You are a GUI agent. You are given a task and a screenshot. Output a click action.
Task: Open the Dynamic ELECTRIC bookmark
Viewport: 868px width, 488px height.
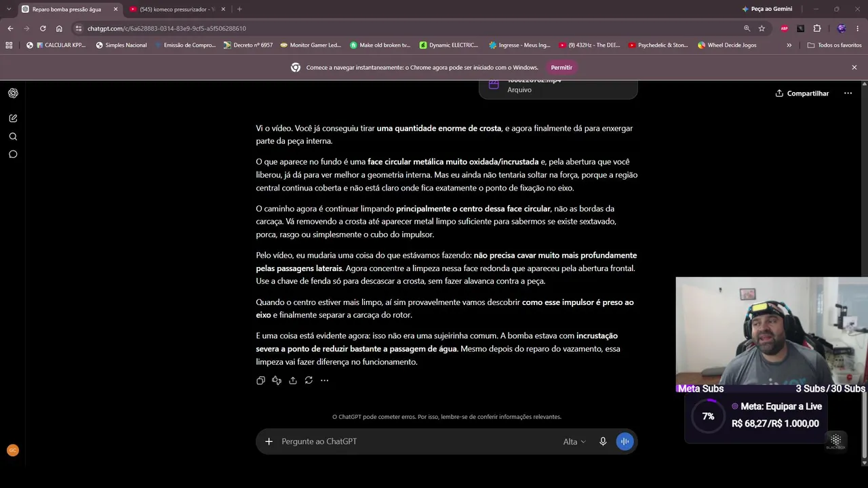pos(449,45)
